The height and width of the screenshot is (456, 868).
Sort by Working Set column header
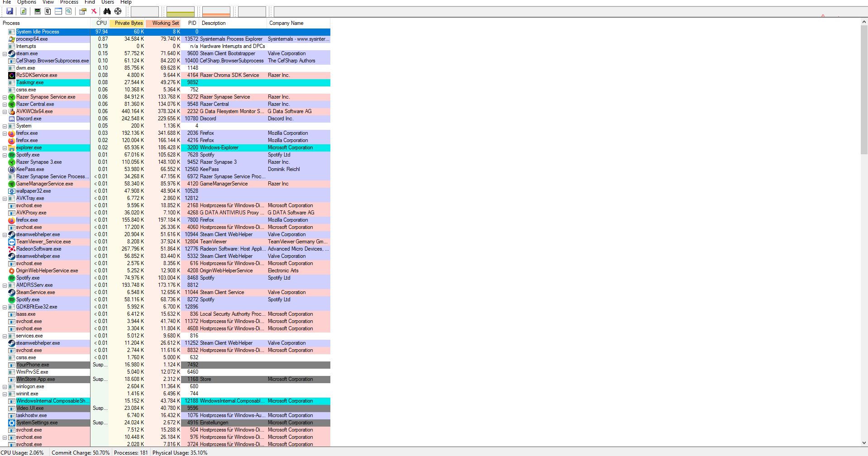pos(163,23)
